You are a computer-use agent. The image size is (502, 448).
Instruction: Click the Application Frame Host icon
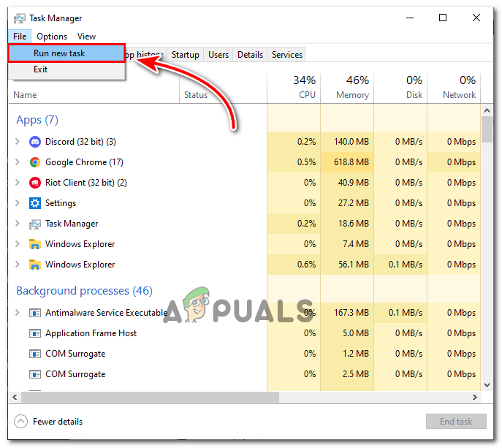click(x=34, y=333)
